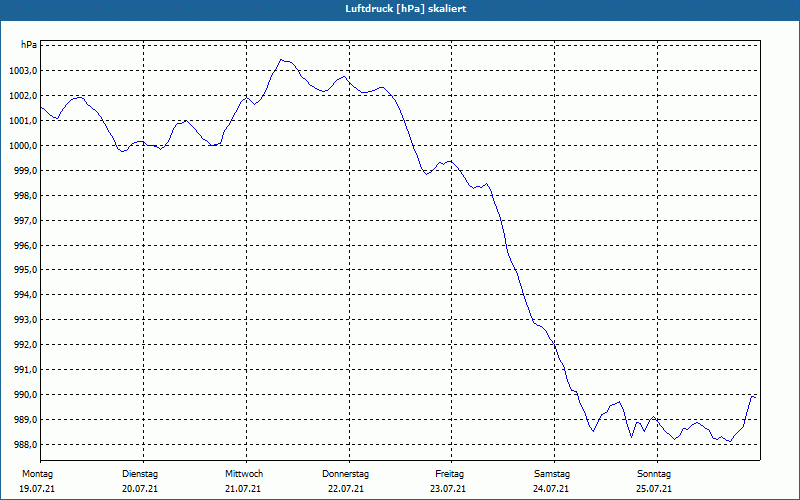This screenshot has height=500, width=800.
Task: Click the 993,0 axis value
Action: point(25,320)
